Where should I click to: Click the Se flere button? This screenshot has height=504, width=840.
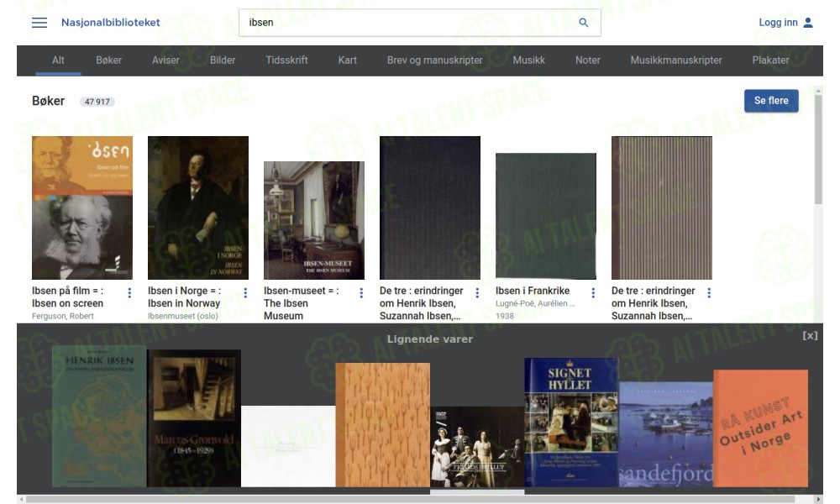(771, 101)
